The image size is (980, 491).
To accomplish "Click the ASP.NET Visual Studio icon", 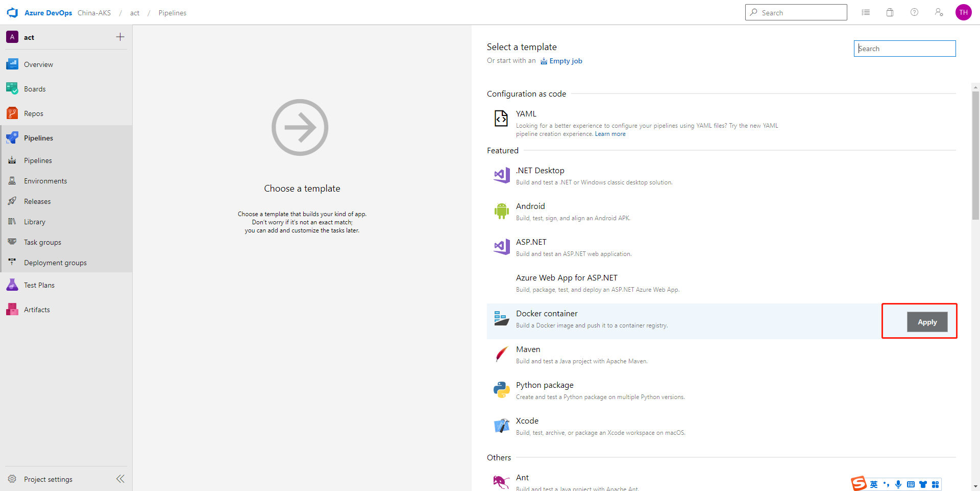I will coord(502,247).
